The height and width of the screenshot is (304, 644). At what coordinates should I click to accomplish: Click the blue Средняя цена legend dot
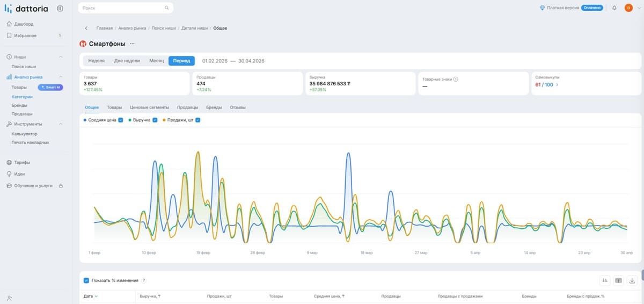(85, 120)
